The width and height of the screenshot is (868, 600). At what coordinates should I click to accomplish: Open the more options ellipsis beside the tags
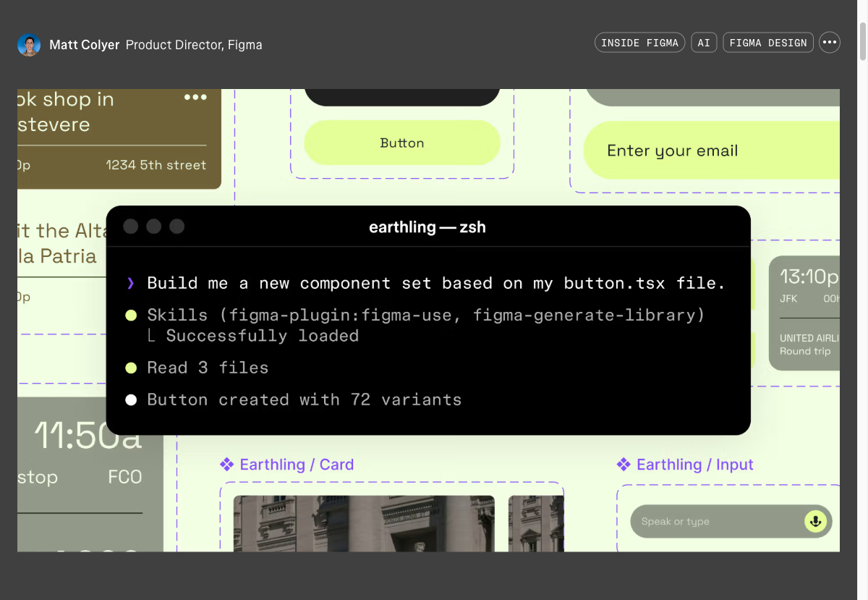coord(830,43)
